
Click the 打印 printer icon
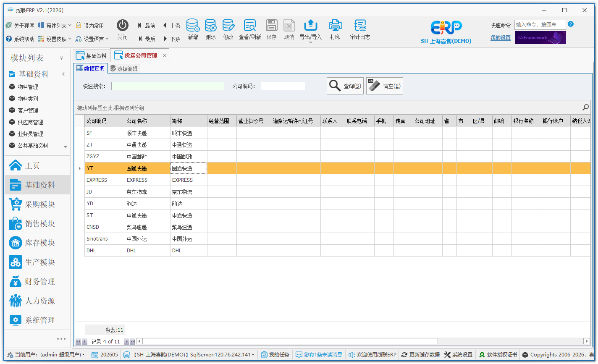coord(335,25)
